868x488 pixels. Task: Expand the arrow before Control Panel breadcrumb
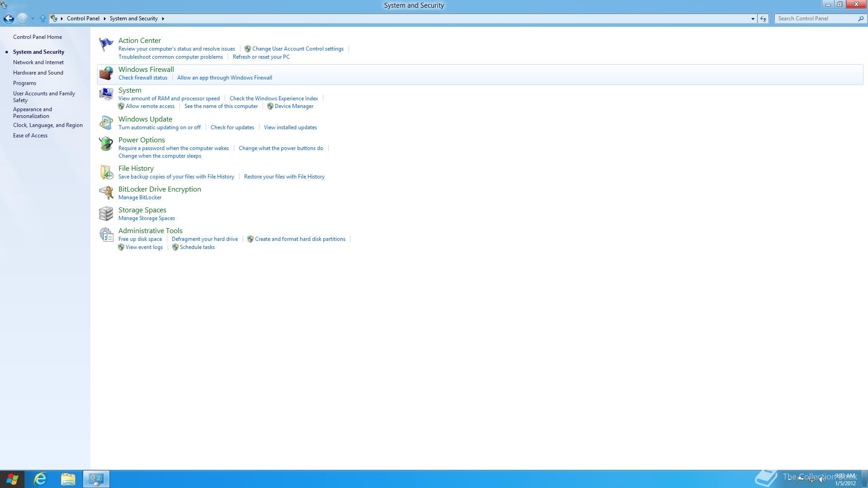tap(62, 19)
